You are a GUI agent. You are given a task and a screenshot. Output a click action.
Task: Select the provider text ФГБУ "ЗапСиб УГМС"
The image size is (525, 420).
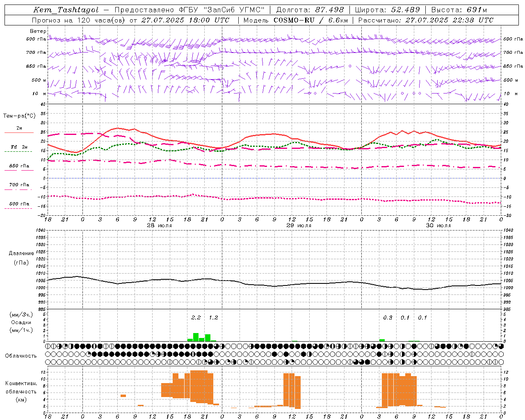tap(222, 10)
